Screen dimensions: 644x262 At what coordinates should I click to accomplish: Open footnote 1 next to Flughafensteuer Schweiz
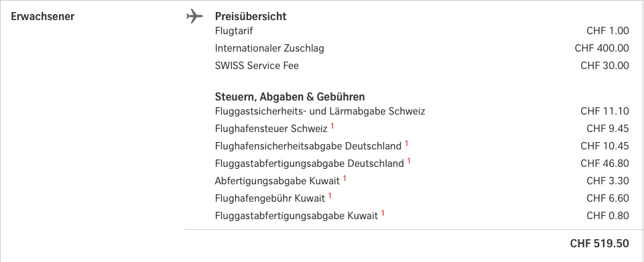pyautogui.click(x=332, y=126)
